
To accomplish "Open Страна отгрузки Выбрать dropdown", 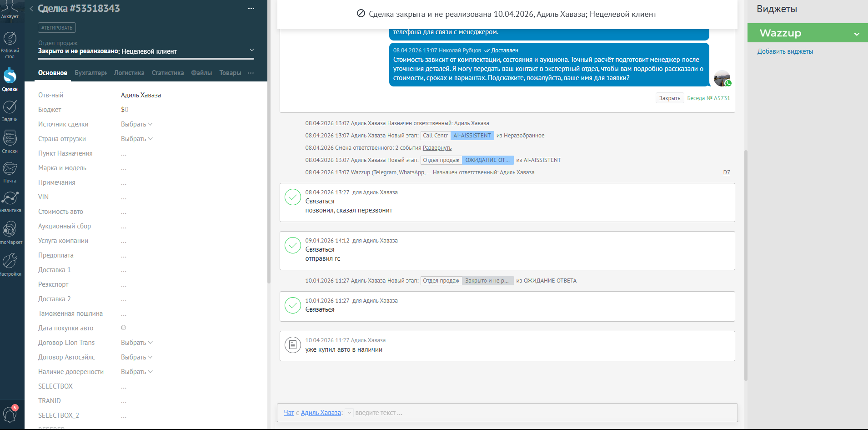I will 136,139.
